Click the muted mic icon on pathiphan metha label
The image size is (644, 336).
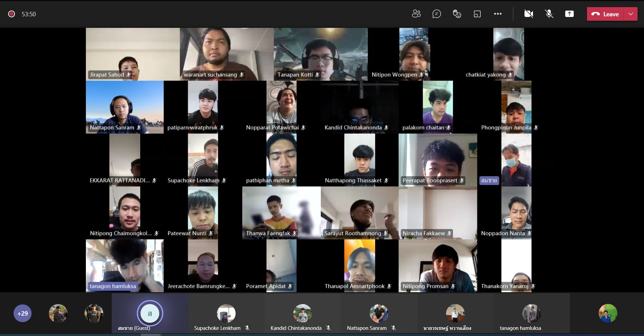[x=294, y=181]
